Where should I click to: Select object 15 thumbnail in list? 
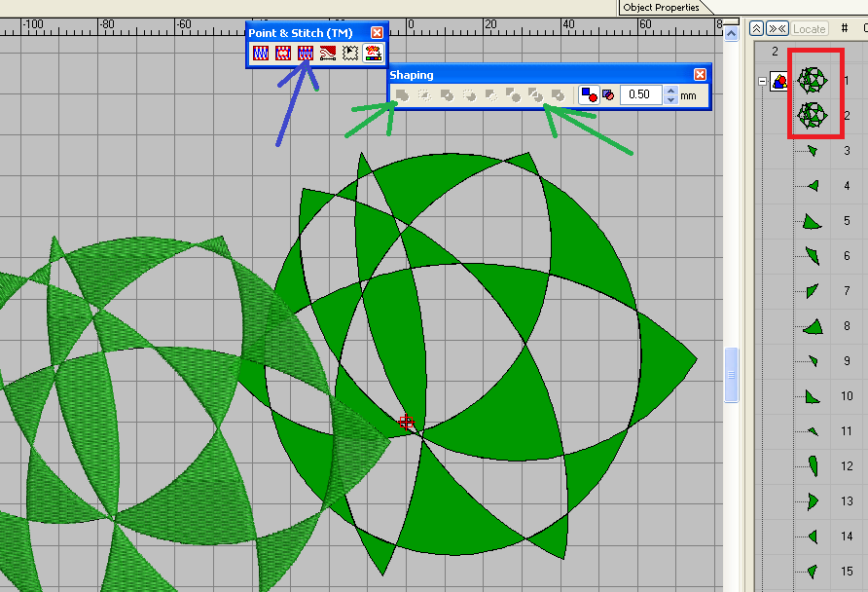(x=813, y=571)
